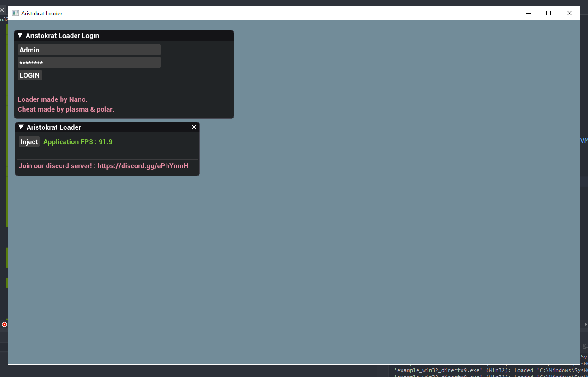Minimize the Aristokrat Loader main window
Screen dimensions: 588x377
coord(528,13)
